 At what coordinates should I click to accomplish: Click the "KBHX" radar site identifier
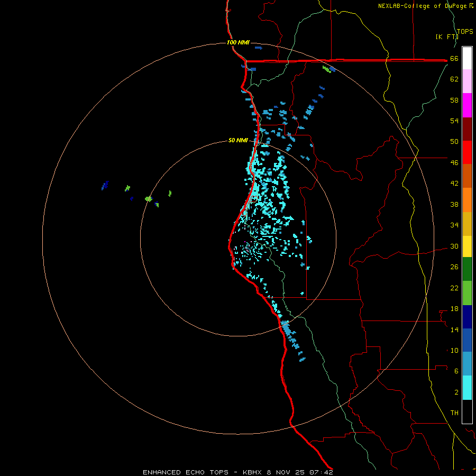[252, 472]
